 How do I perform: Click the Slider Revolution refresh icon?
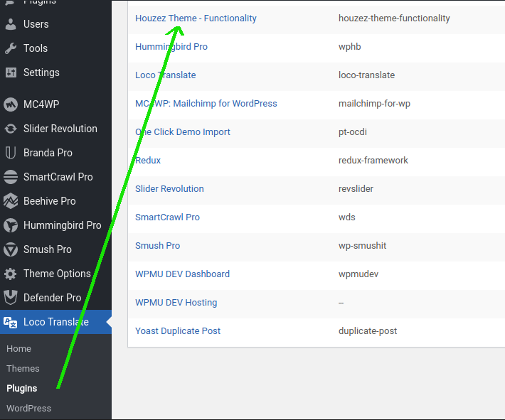(11, 129)
